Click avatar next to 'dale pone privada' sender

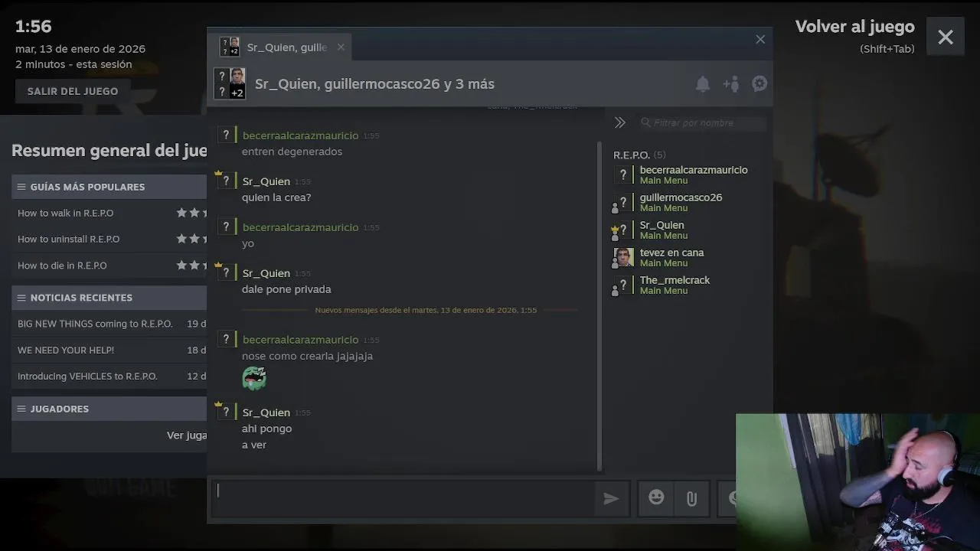pos(225,273)
